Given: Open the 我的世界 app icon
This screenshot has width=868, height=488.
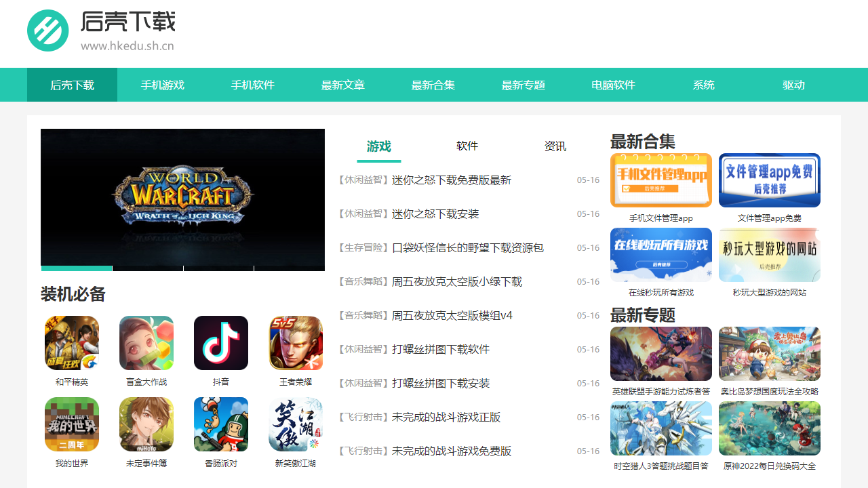Looking at the screenshot, I should click(x=72, y=424).
